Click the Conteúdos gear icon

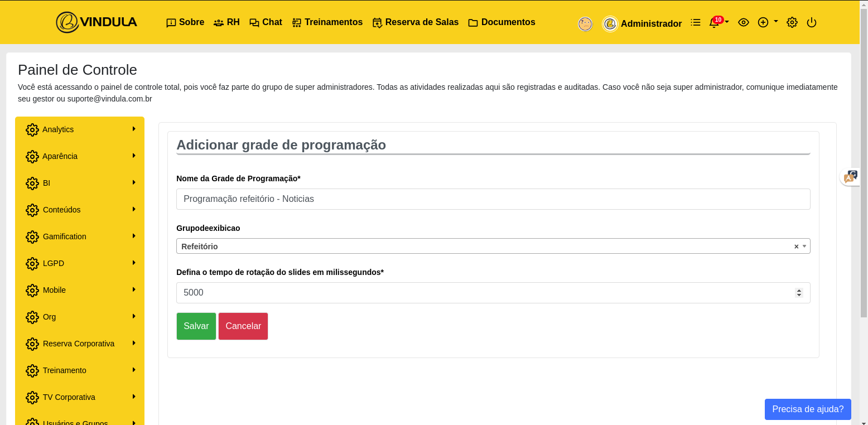tap(32, 210)
